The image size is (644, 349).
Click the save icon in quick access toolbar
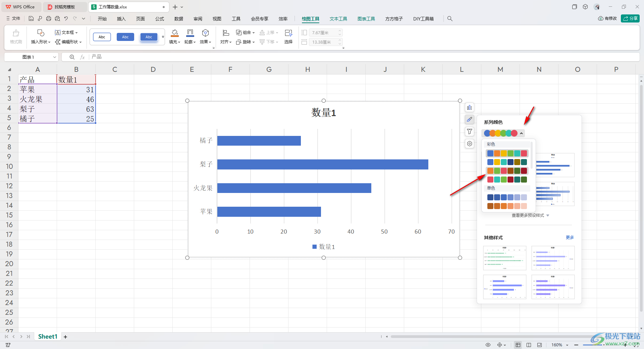[x=31, y=19]
